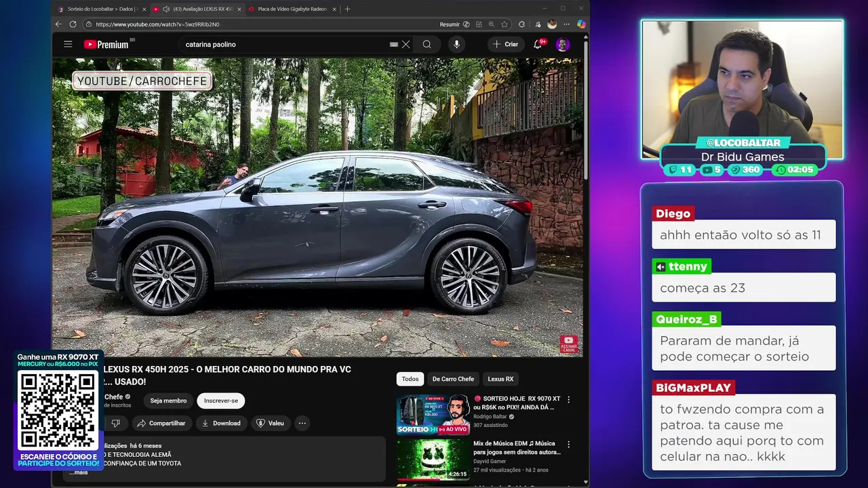The height and width of the screenshot is (488, 868).
Task: Run search with the magnifier button
Action: tap(427, 44)
